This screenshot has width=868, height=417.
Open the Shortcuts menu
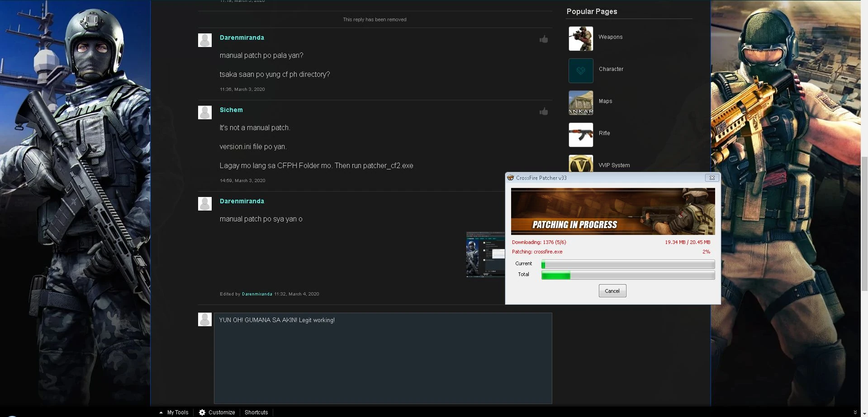[x=256, y=412]
